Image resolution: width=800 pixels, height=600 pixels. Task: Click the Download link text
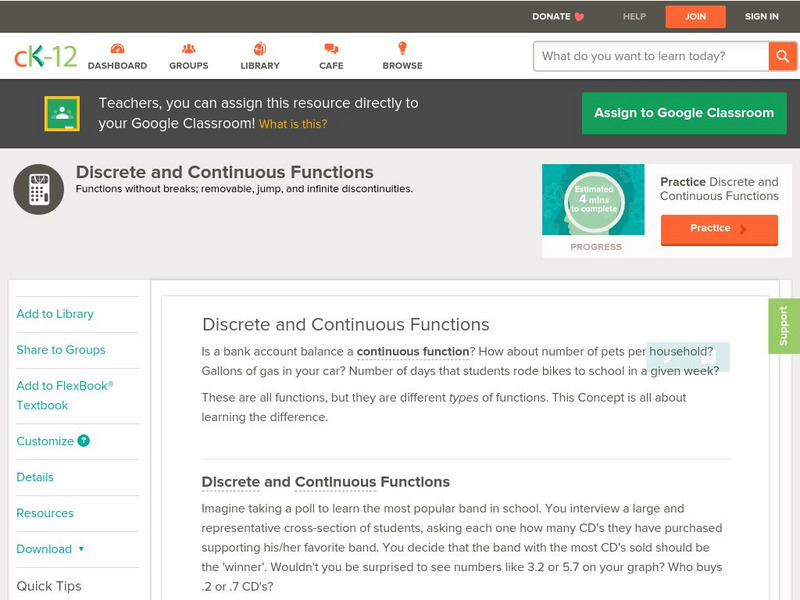click(44, 549)
